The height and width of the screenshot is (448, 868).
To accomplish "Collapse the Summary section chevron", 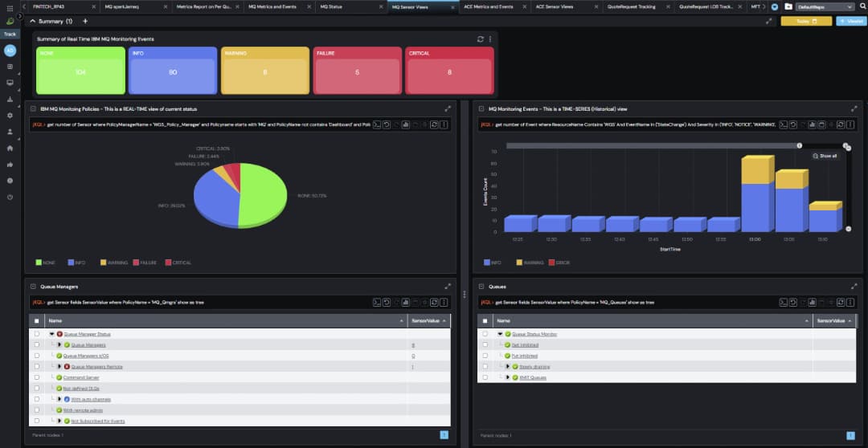I will [33, 21].
